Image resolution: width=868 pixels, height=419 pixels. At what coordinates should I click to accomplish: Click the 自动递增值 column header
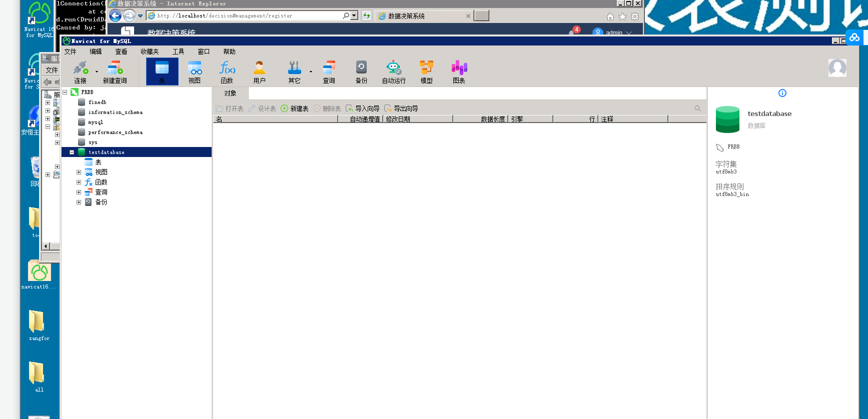[x=361, y=119]
